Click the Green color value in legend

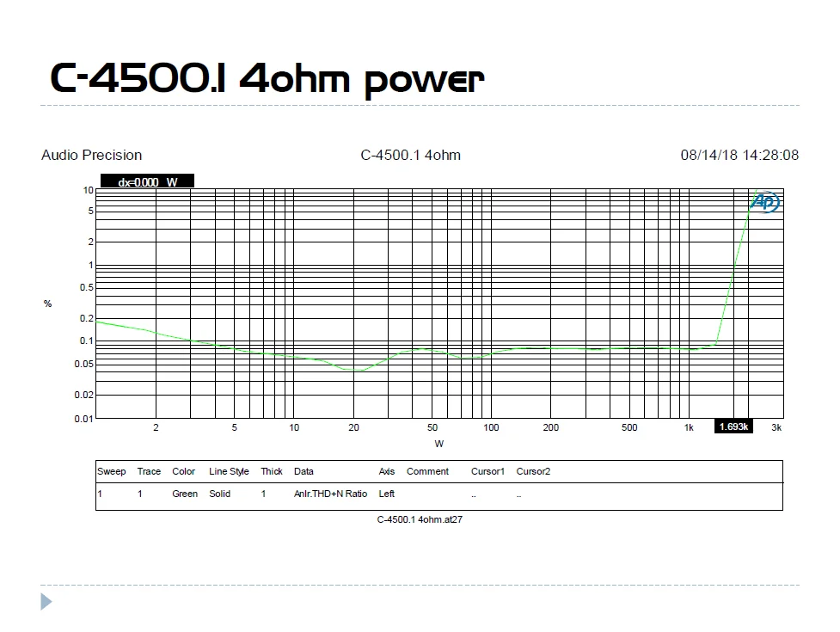tap(185, 494)
